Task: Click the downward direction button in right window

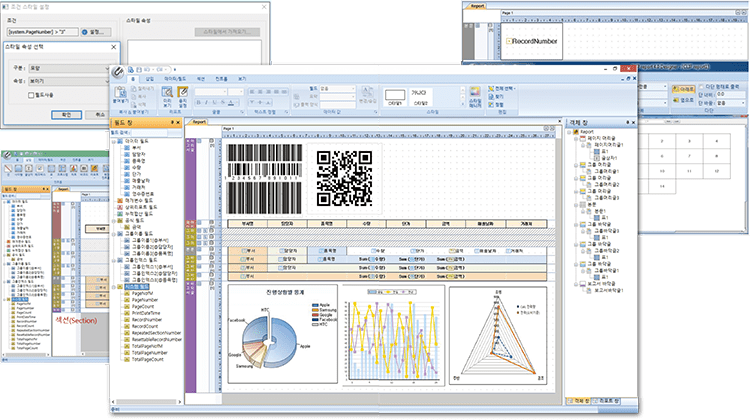Action: (x=683, y=89)
